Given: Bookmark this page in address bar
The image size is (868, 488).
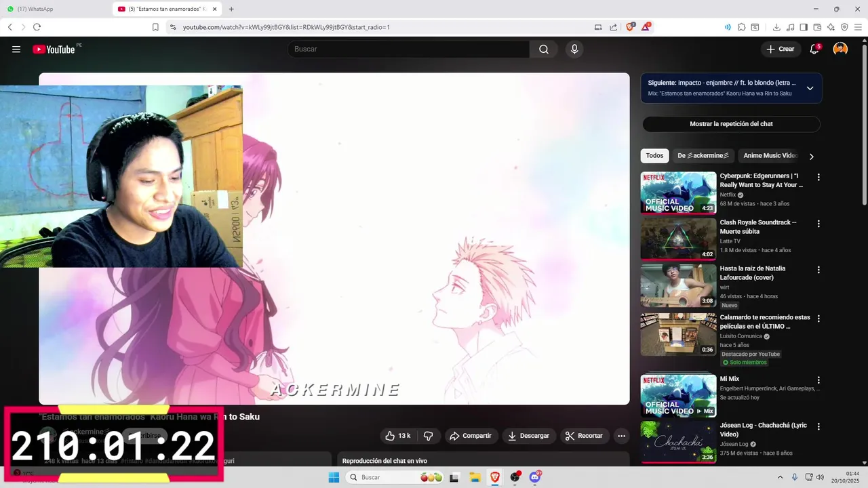Looking at the screenshot, I should click(x=155, y=27).
